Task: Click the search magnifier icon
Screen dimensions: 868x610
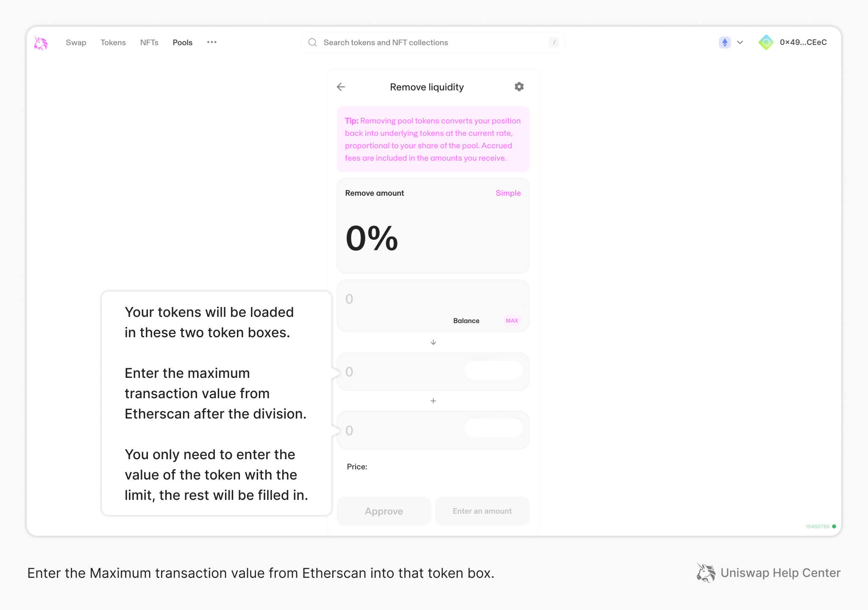Action: click(312, 42)
